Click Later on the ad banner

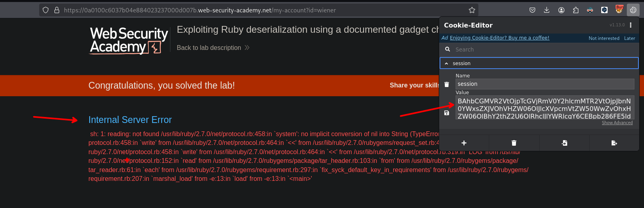coord(629,38)
